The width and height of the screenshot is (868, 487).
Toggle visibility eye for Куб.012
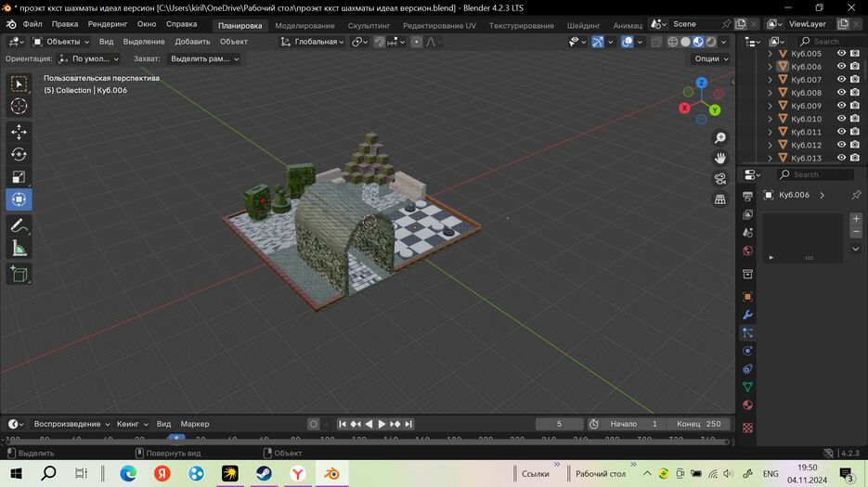coord(841,145)
